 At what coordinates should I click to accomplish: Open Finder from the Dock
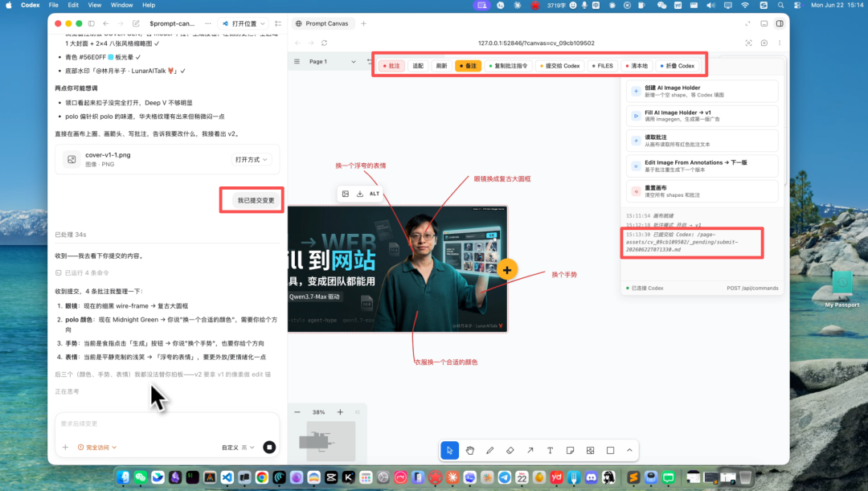coord(123,477)
